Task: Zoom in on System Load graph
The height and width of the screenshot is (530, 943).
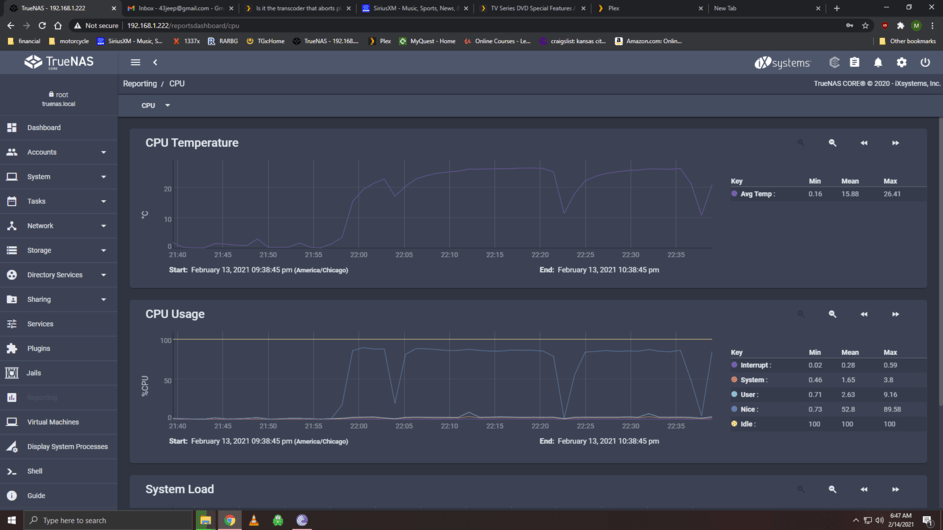Action: (x=832, y=489)
